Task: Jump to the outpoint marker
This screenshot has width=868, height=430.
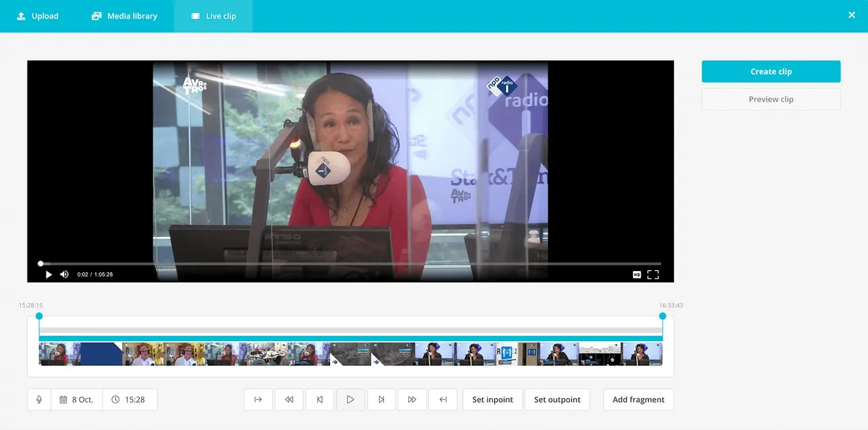Action: click(x=443, y=400)
